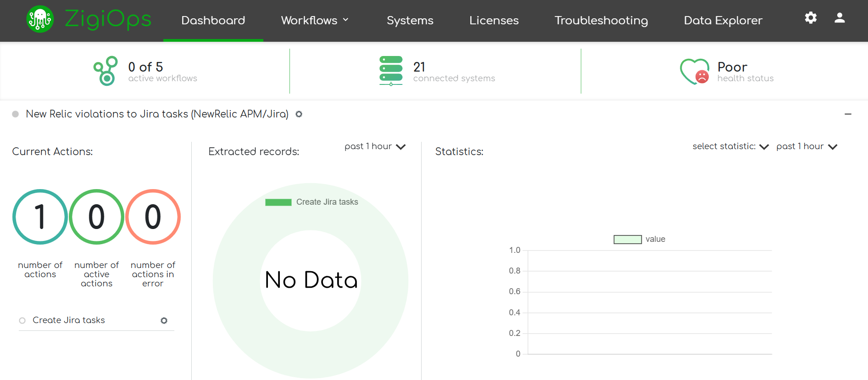The width and height of the screenshot is (868, 380).
Task: Toggle the Create Jira tasks status circle
Action: point(22,321)
